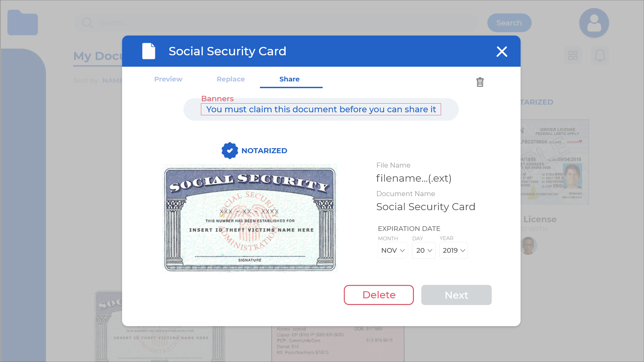The height and width of the screenshot is (362, 644).
Task: Click the document icon in dialog header
Action: [x=149, y=51]
